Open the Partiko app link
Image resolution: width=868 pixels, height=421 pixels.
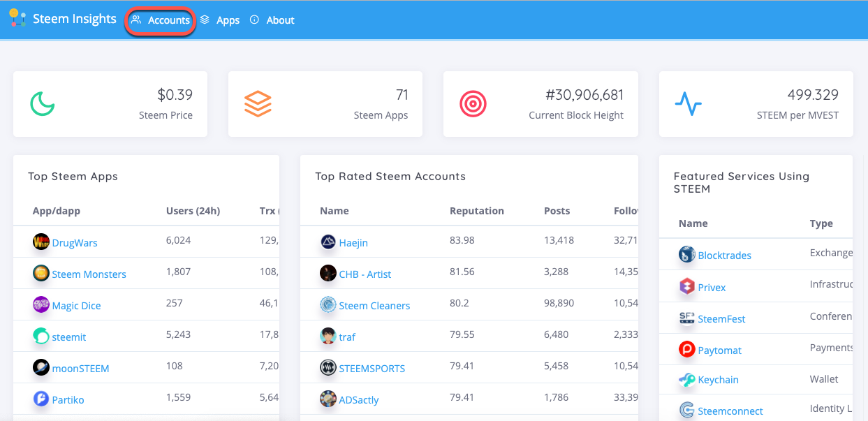(68, 400)
